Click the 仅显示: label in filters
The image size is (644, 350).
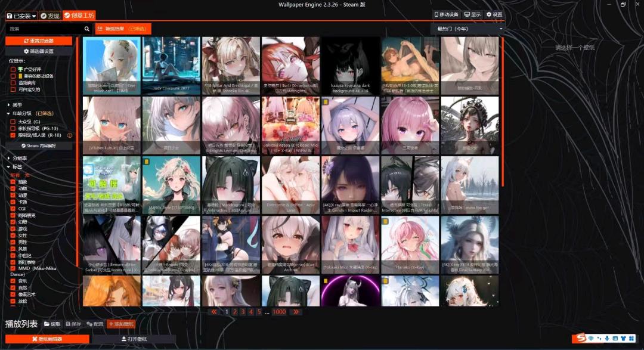pos(17,61)
